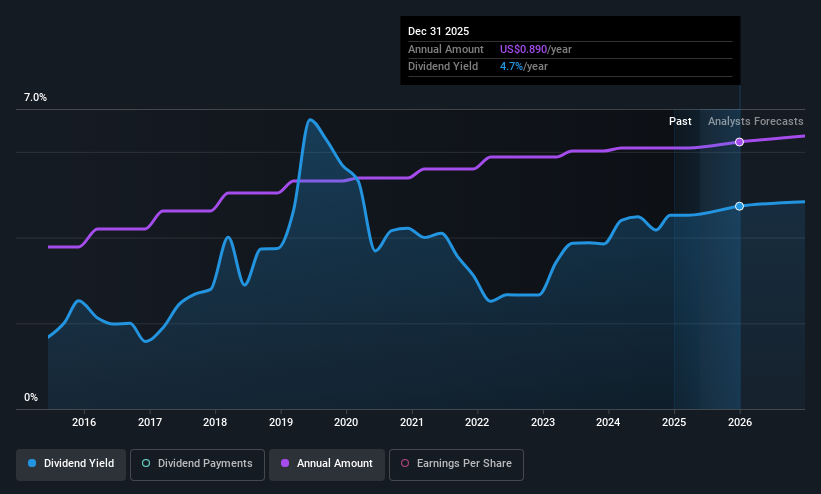Click the pink circle in Earnings Per Share legend
This screenshot has width=821, height=494.
tap(405, 463)
